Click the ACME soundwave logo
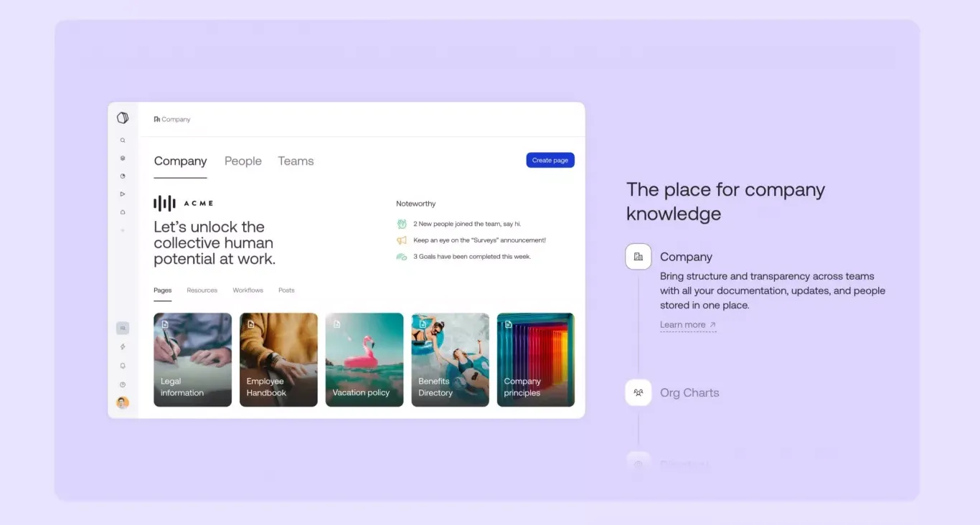Image resolution: width=980 pixels, height=525 pixels. [x=164, y=204]
